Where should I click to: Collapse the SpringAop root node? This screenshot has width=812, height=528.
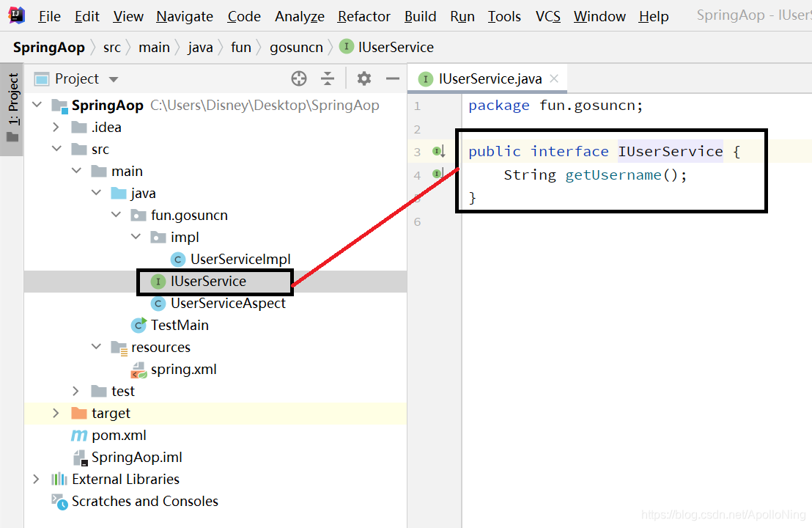(x=37, y=105)
